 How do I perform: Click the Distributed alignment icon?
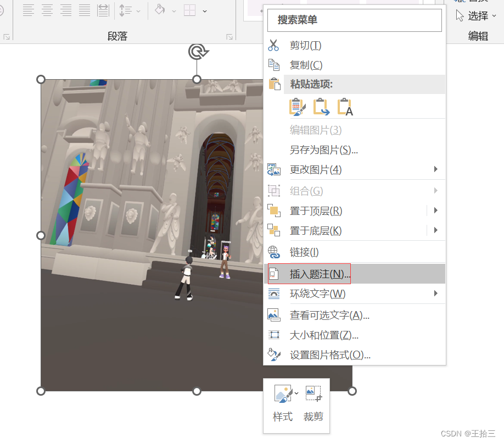103,10
